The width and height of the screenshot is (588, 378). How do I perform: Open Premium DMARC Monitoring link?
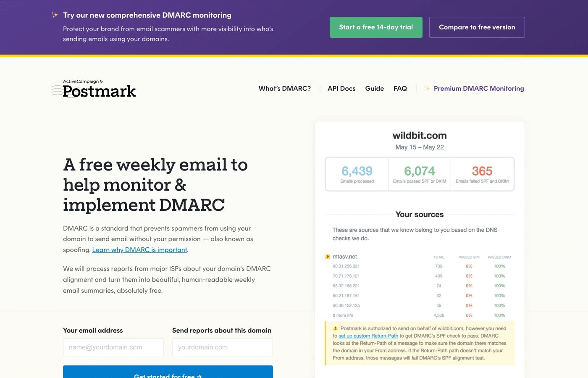click(479, 89)
